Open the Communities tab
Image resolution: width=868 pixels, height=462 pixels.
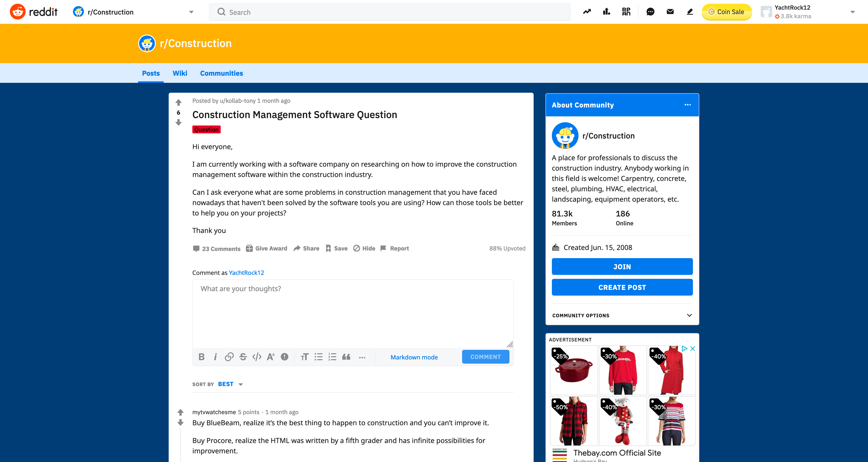coord(221,73)
